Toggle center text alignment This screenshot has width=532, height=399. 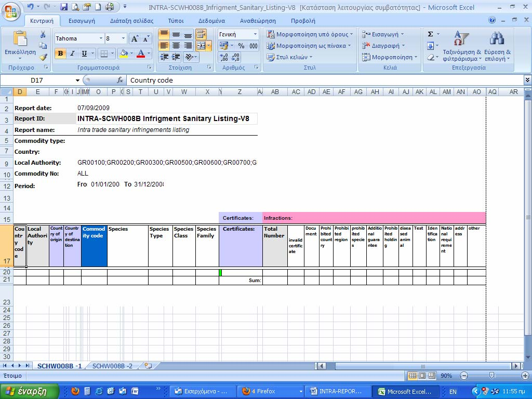coord(176,46)
